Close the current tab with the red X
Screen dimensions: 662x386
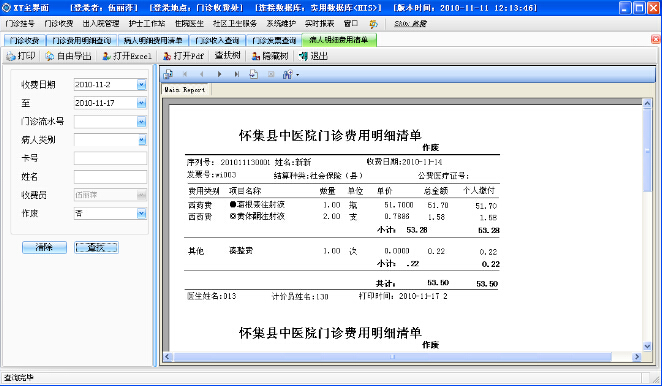tap(655, 39)
